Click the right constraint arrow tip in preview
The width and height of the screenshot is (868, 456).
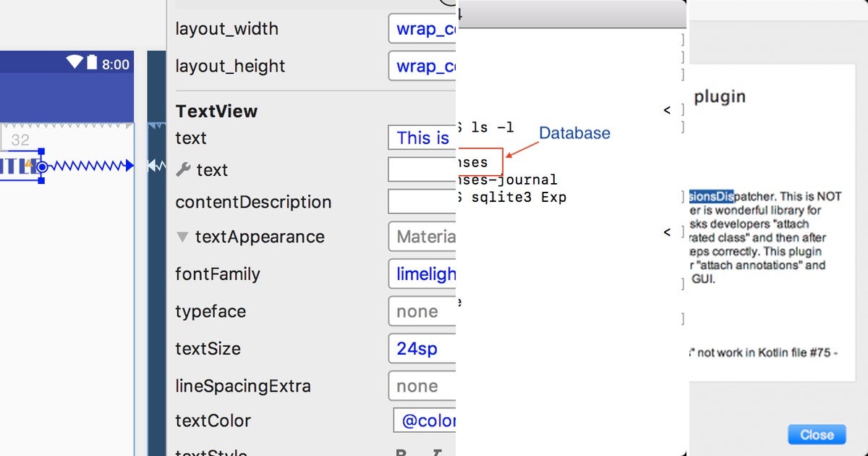point(129,166)
